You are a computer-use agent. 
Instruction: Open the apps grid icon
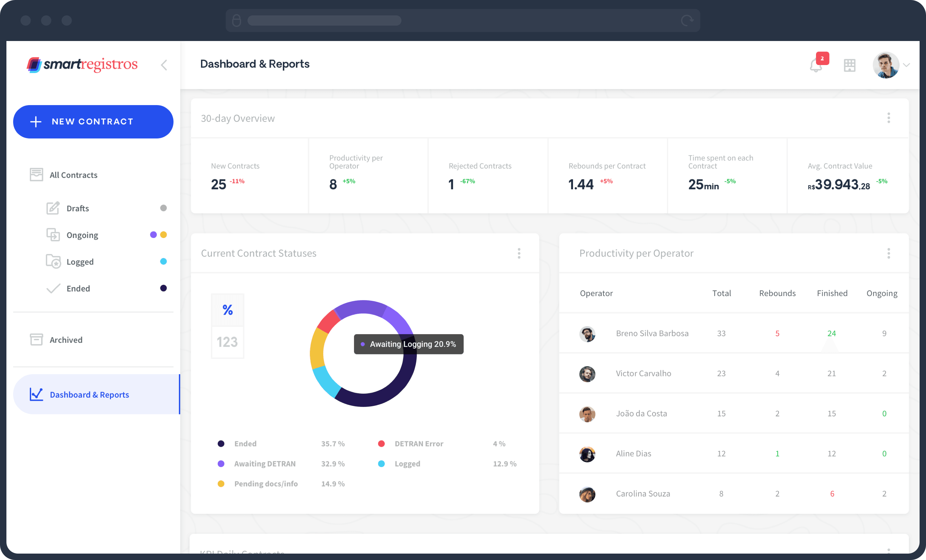pyautogui.click(x=849, y=65)
